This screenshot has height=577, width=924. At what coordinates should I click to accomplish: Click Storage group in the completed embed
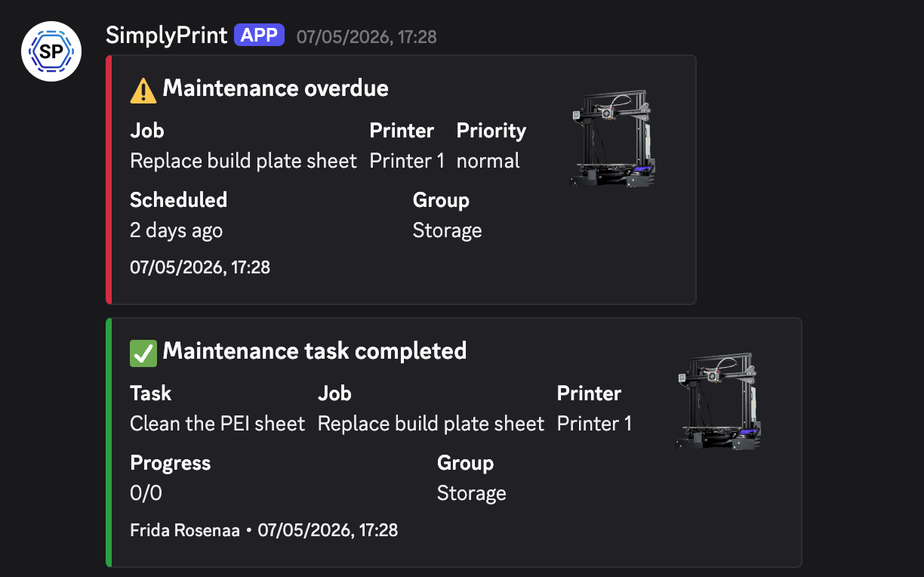coord(471,493)
